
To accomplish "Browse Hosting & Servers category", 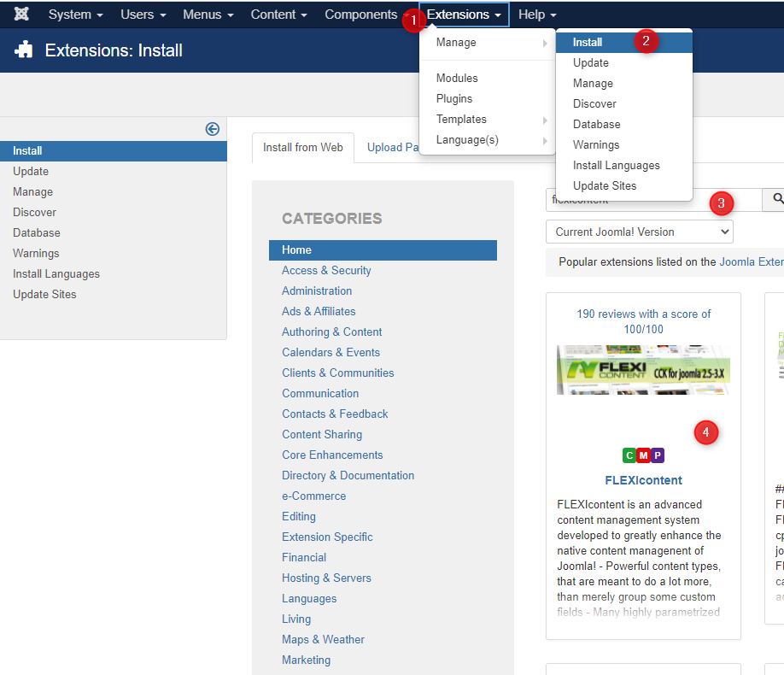I will point(326,578).
